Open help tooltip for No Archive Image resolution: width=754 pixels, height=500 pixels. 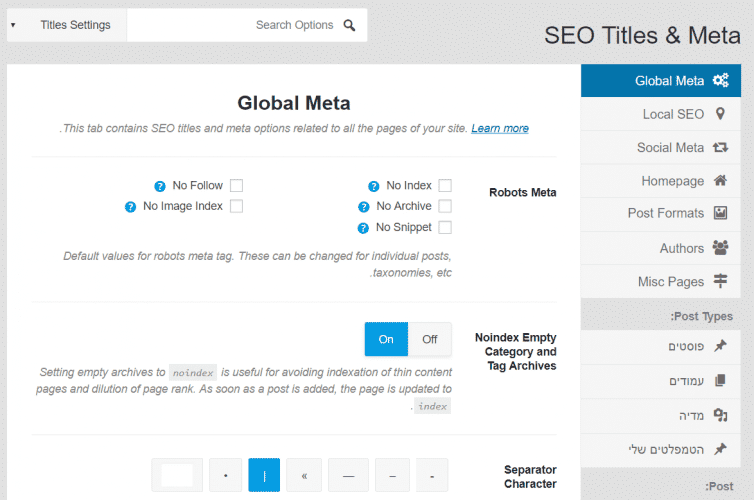pyautogui.click(x=364, y=207)
